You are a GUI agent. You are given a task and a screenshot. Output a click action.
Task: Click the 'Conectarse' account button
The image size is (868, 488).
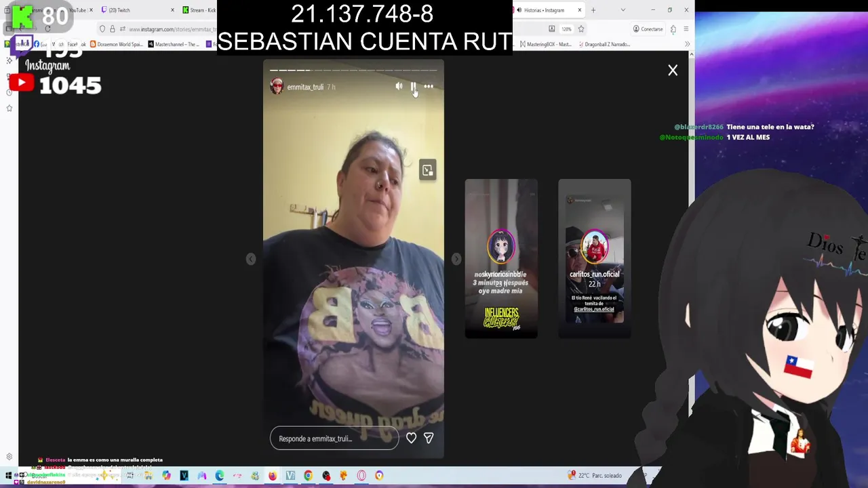click(x=648, y=29)
